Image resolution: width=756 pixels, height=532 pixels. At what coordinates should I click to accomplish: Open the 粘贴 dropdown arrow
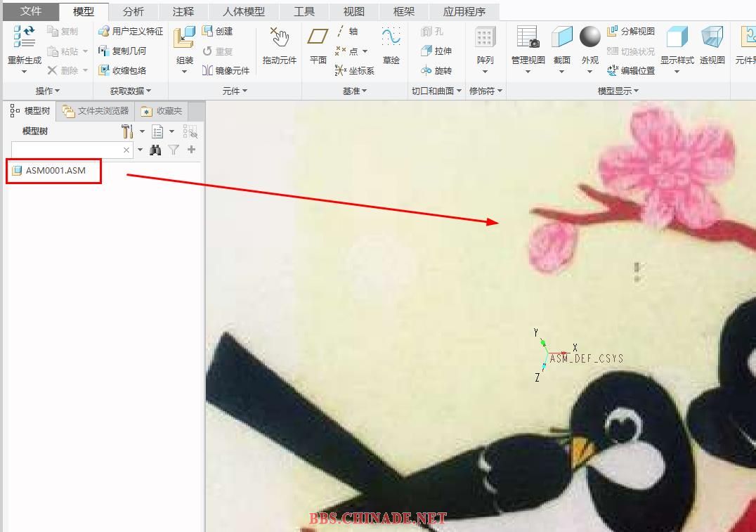[x=85, y=51]
